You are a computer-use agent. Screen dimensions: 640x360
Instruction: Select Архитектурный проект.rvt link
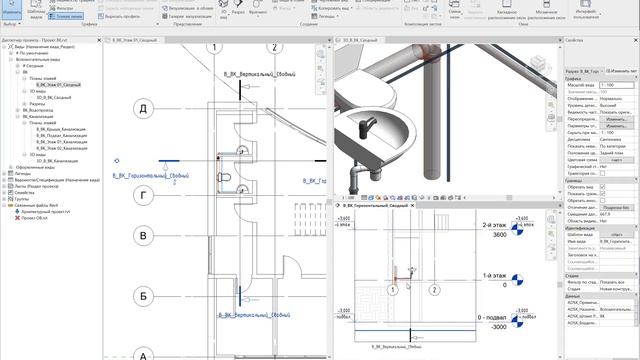point(45,211)
